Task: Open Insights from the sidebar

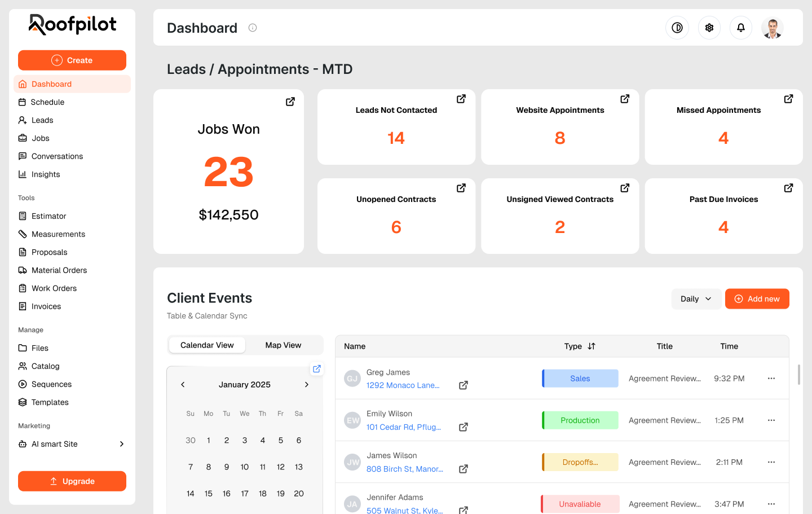Action: click(x=72, y=174)
